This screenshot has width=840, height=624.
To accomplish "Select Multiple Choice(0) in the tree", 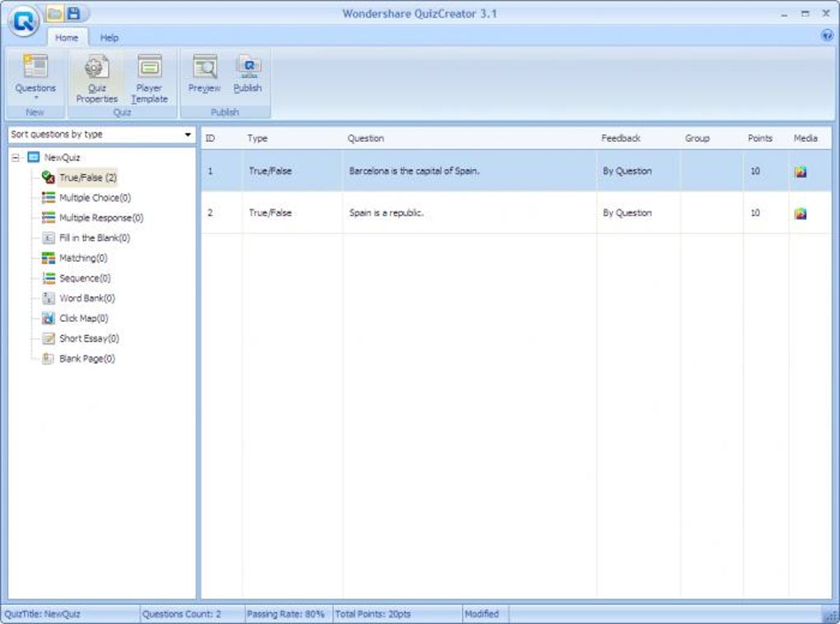I will [x=95, y=198].
